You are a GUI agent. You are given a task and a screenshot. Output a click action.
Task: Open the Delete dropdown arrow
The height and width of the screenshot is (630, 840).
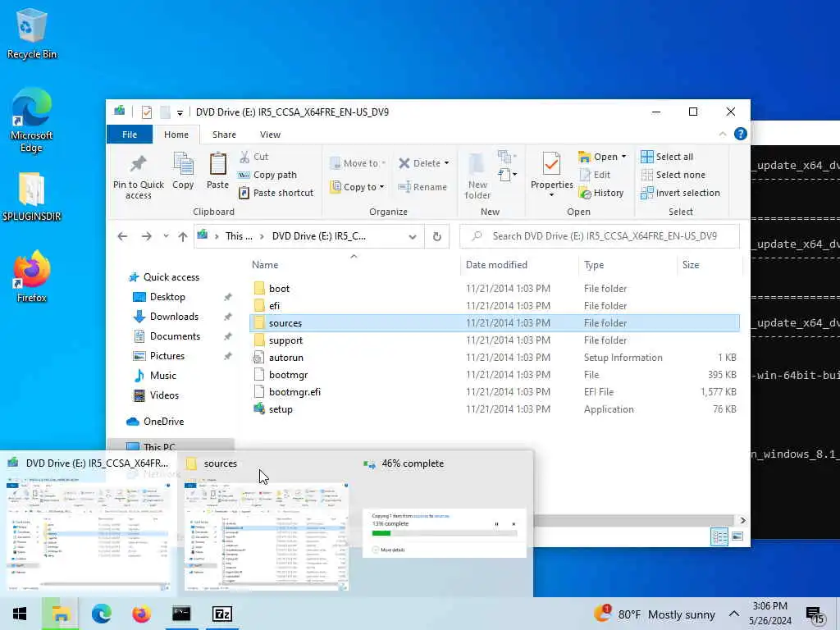pos(446,163)
